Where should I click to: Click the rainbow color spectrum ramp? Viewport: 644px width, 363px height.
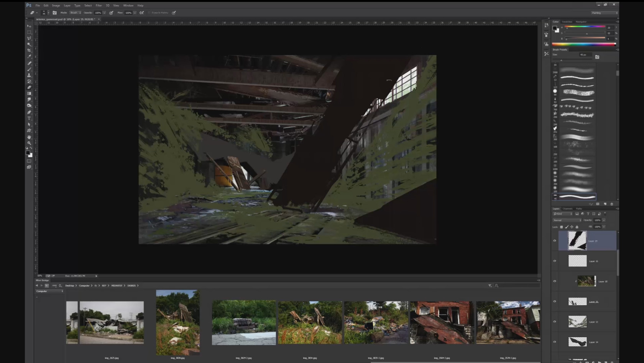pyautogui.click(x=583, y=44)
